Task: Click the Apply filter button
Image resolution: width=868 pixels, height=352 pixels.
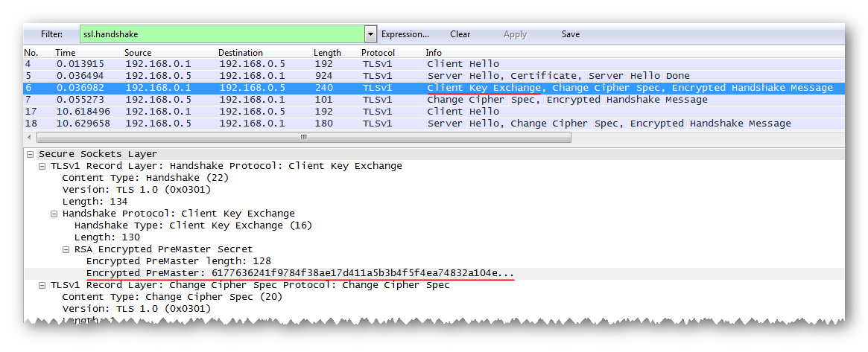Action: coord(515,34)
